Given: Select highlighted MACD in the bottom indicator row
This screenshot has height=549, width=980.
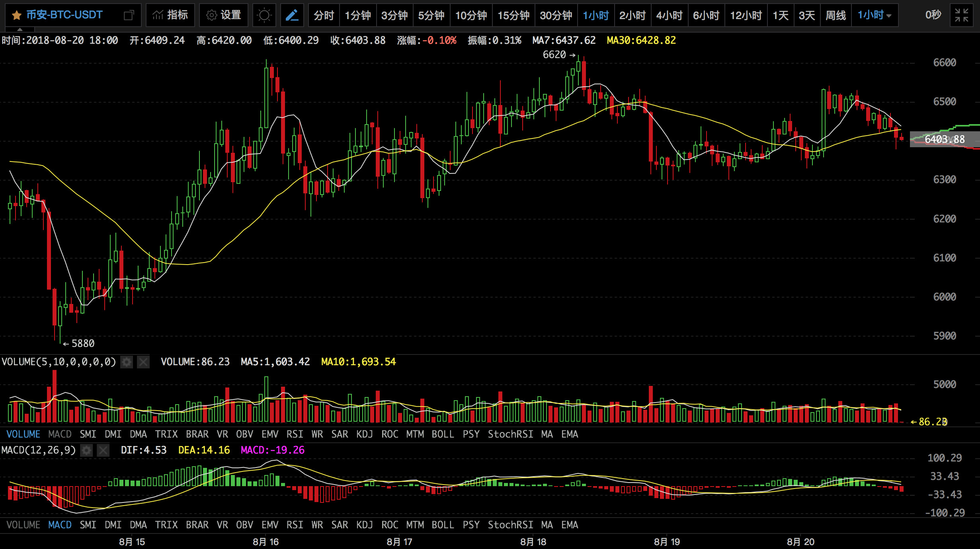Looking at the screenshot, I should 60,525.
